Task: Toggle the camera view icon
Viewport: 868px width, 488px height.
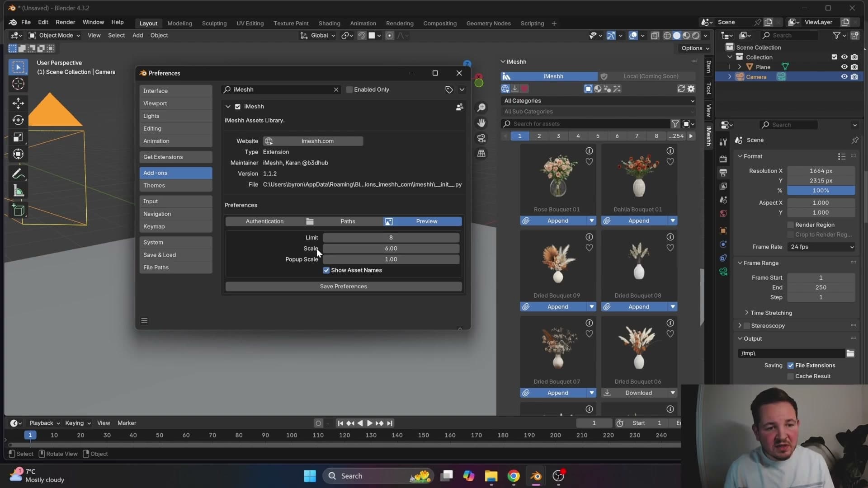Action: tap(481, 138)
